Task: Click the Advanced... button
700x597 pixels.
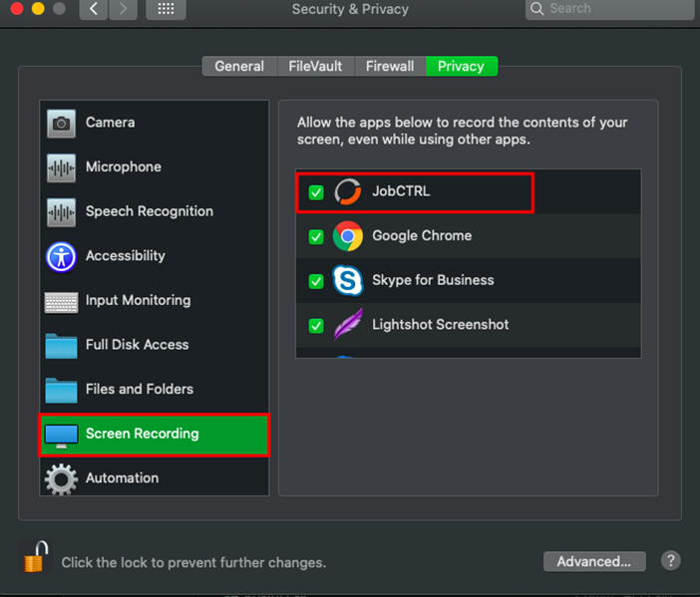Action: 594,561
